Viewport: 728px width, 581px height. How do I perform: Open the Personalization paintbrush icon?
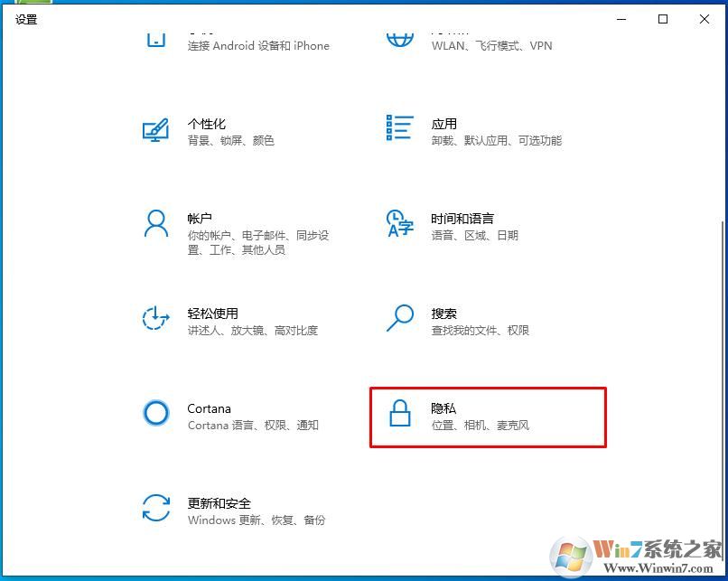click(x=155, y=130)
